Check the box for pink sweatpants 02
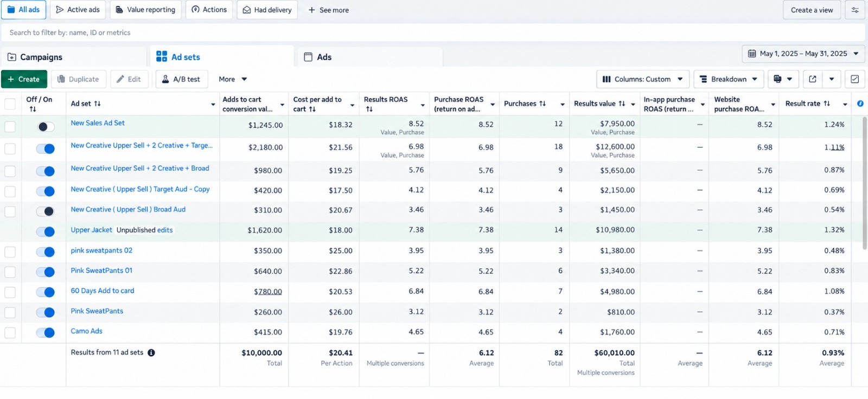 pos(10,252)
